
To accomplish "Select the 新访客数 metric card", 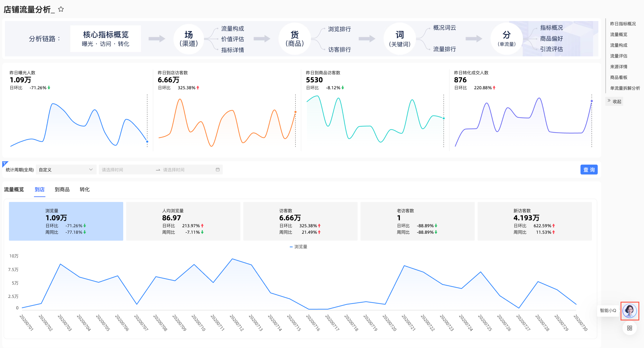I will [x=534, y=221].
